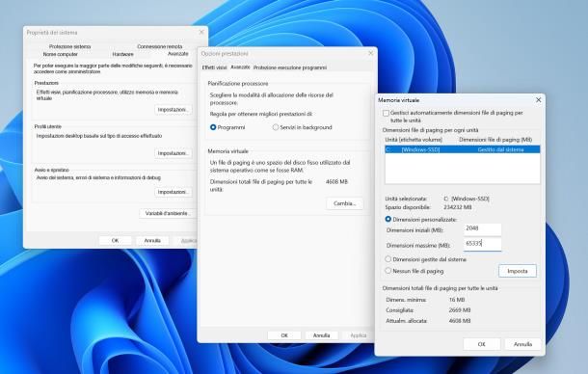Open Avvio e ripristino Impostazioni button
The width and height of the screenshot is (588, 374).
[x=173, y=192]
